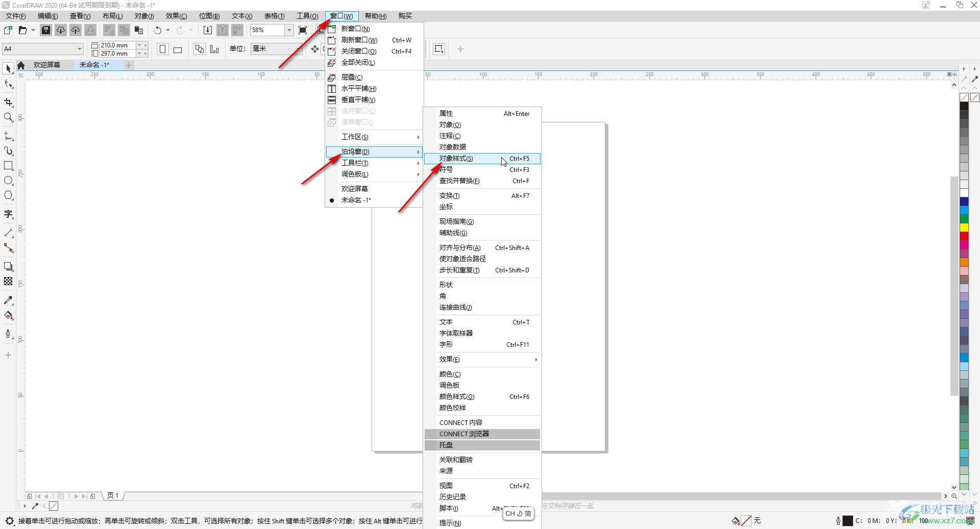Select the Zoom tool
The height and width of the screenshot is (529, 980).
pos(8,117)
